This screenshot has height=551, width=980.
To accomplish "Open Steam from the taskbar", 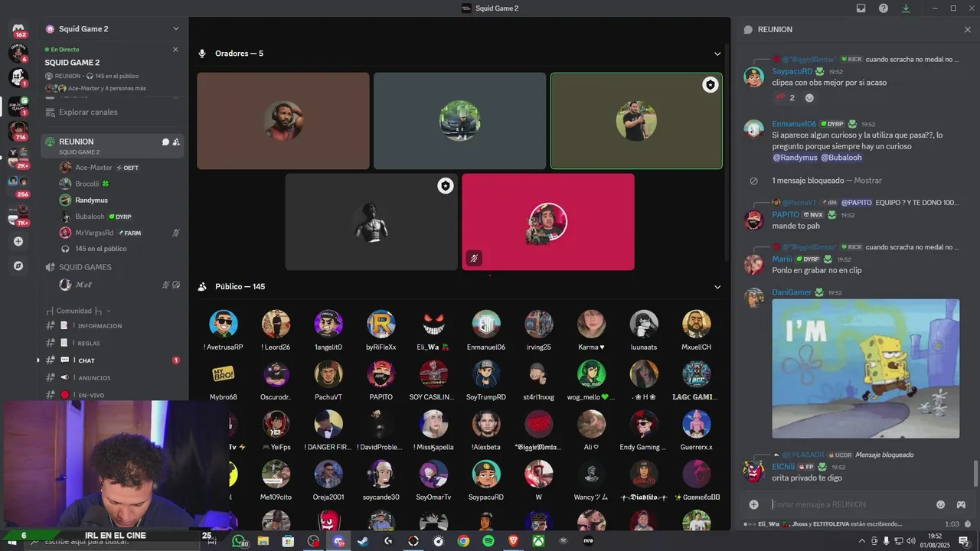I will pos(363,541).
